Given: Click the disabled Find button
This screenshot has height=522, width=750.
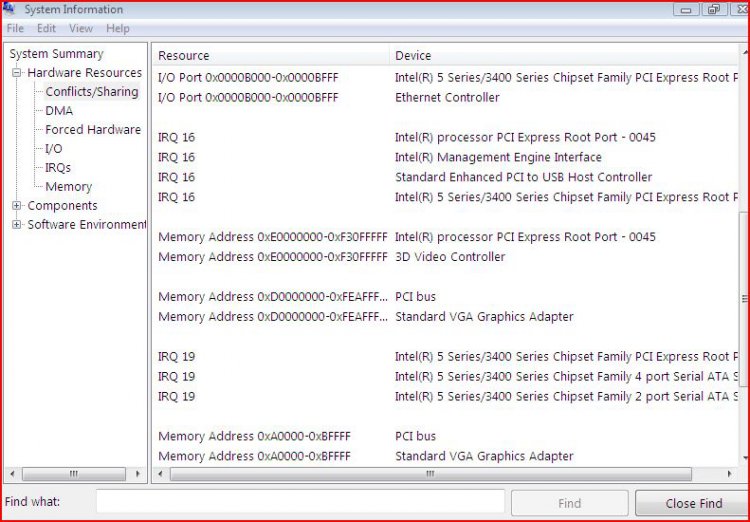Looking at the screenshot, I should point(569,503).
